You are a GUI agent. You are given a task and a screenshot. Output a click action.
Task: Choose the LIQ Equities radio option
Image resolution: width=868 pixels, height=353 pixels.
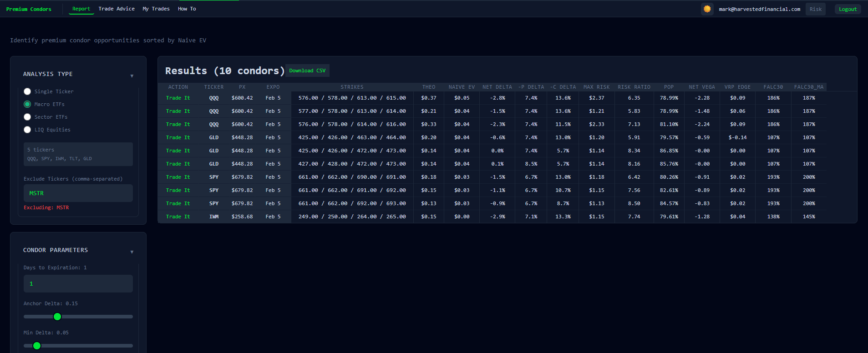point(27,130)
